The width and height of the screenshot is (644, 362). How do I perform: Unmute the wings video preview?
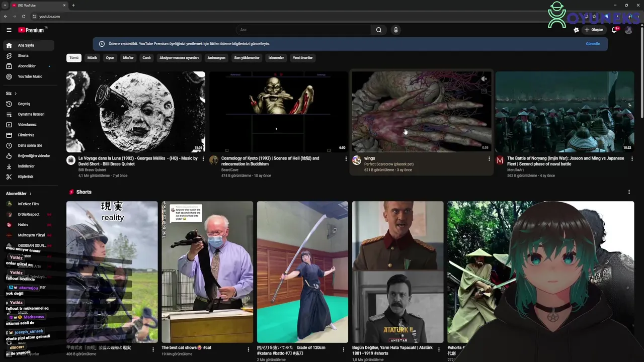click(484, 79)
